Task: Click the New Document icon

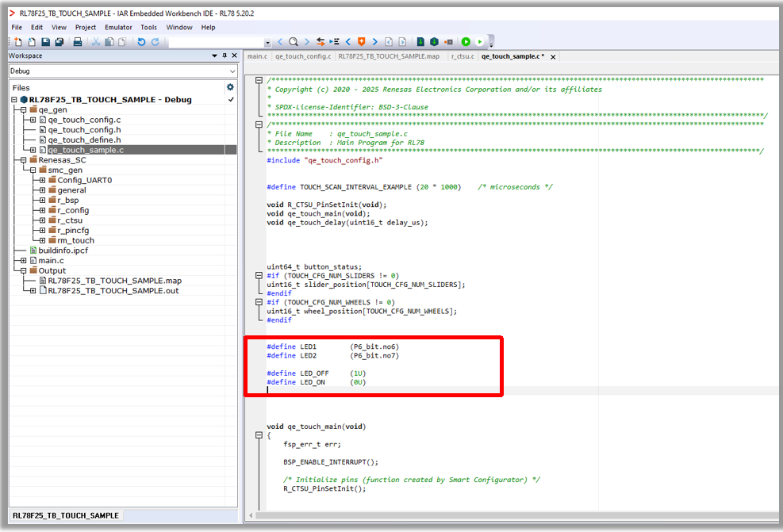Action: click(17, 42)
